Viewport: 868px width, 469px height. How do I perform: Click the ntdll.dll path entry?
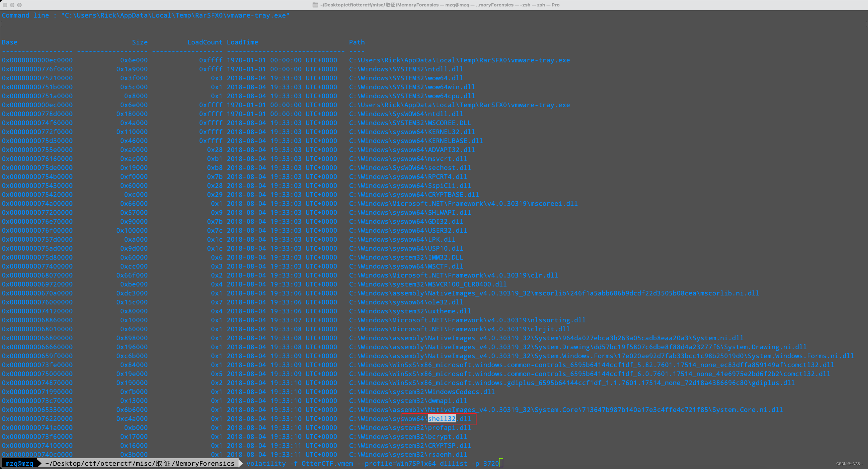tap(405, 69)
